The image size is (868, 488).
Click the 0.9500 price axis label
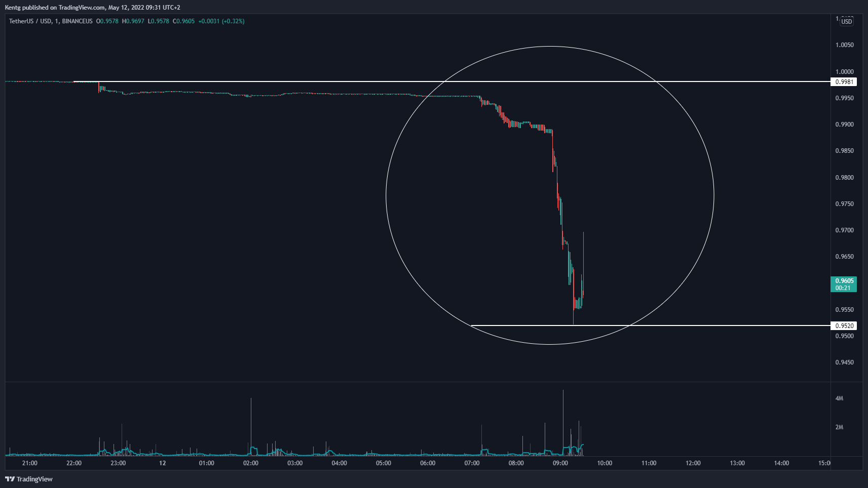845,336
